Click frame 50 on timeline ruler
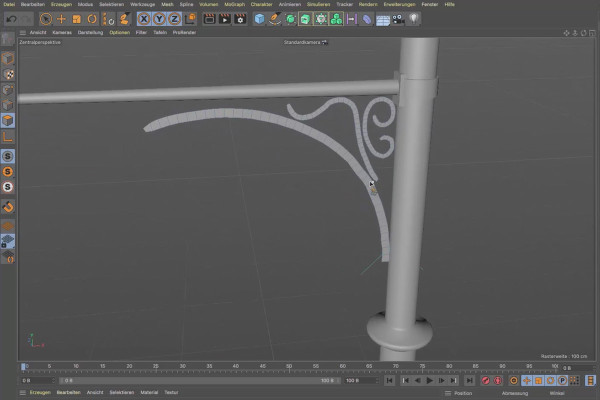The image size is (600, 400). [289, 366]
